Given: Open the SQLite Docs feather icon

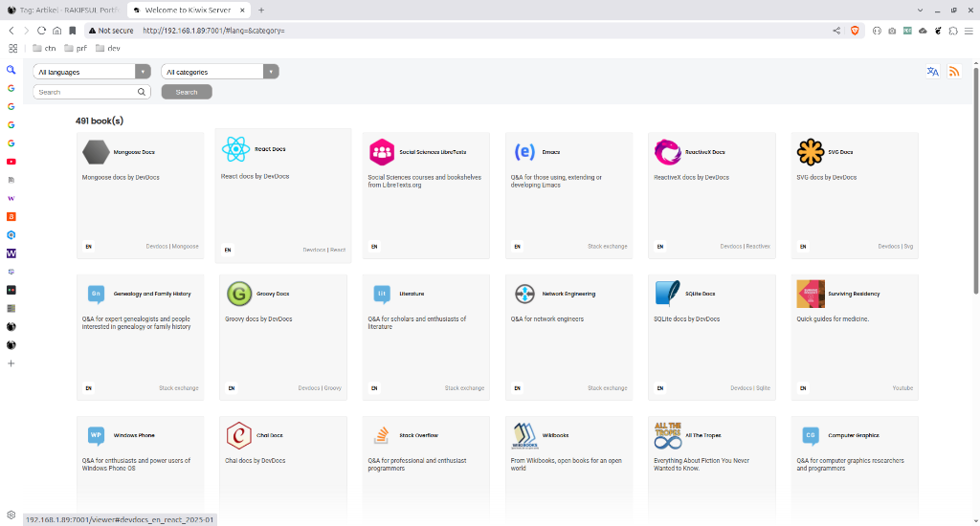Looking at the screenshot, I should pyautogui.click(x=667, y=294).
